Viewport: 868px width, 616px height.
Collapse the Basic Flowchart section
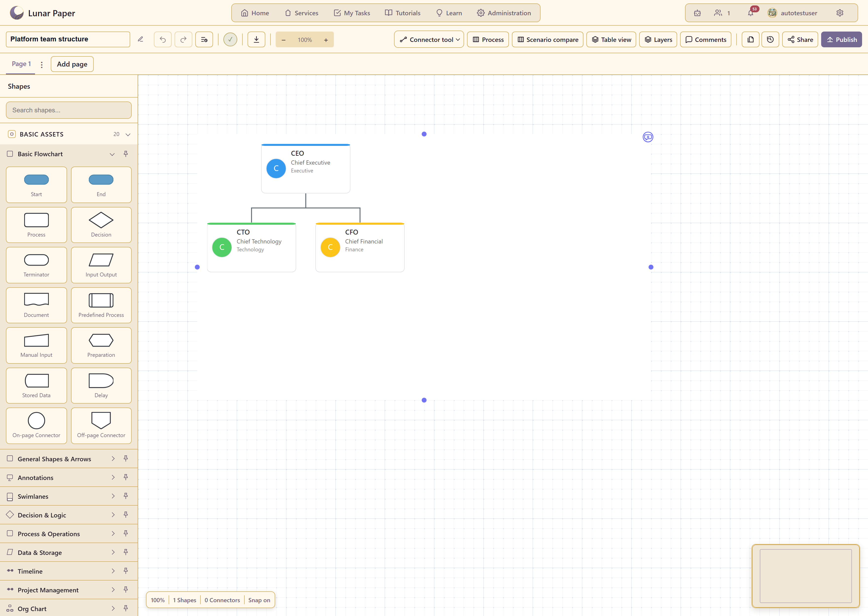coord(112,154)
